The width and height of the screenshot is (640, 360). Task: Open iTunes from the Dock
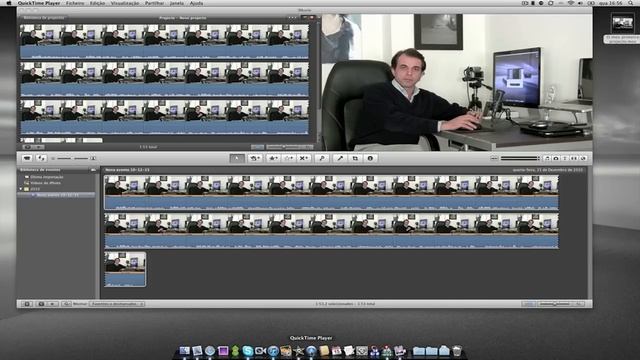[x=273, y=351]
